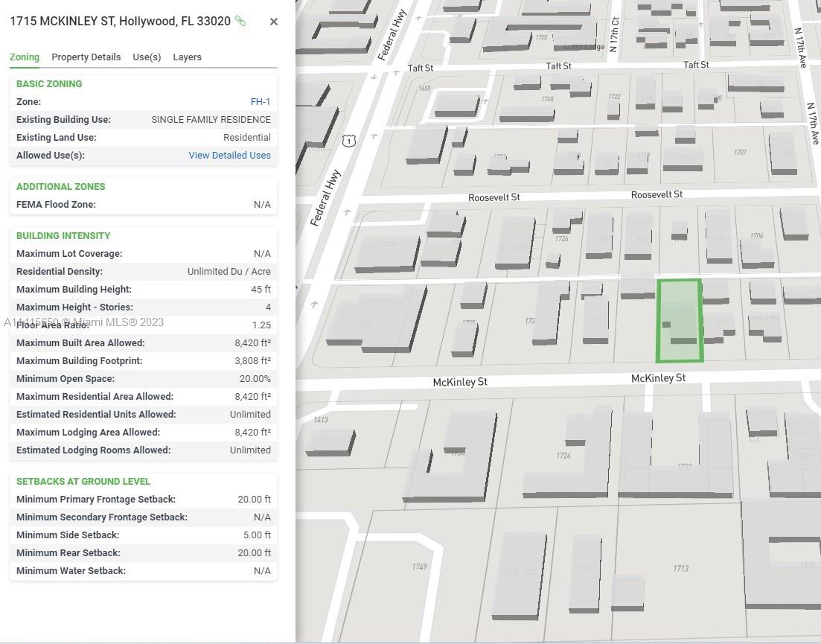This screenshot has width=821, height=644.
Task: Click the Minimum Open Space '20.00%' value
Action: (x=255, y=378)
